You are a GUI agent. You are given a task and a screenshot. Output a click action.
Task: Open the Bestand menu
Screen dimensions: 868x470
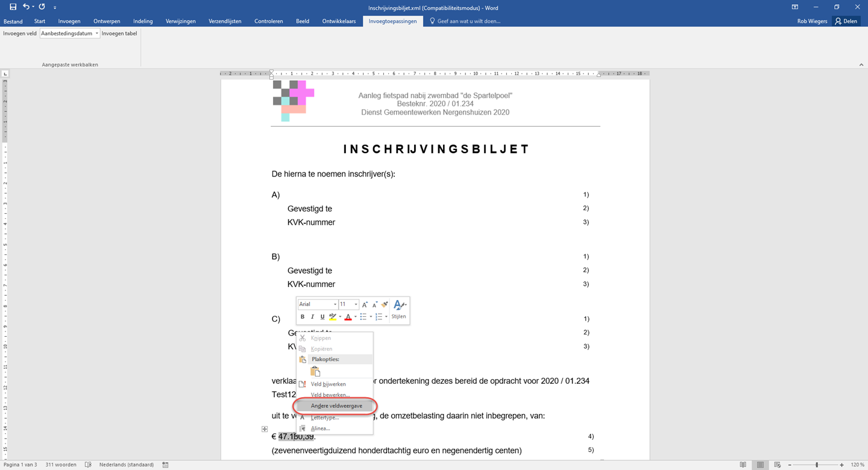coord(13,21)
